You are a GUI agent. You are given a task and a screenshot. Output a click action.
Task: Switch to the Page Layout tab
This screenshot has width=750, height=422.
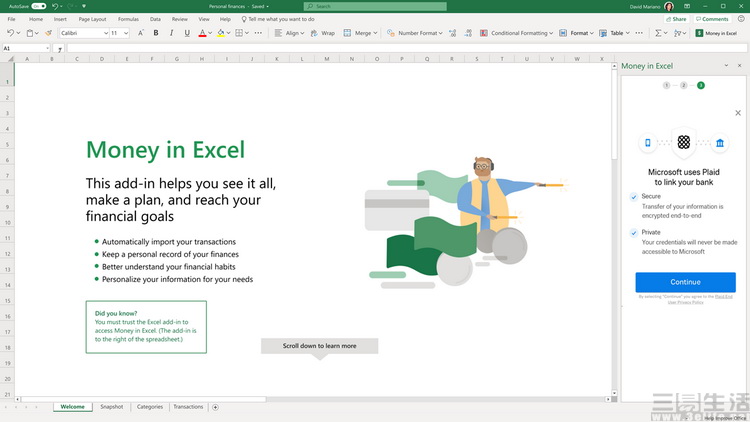[x=92, y=19]
